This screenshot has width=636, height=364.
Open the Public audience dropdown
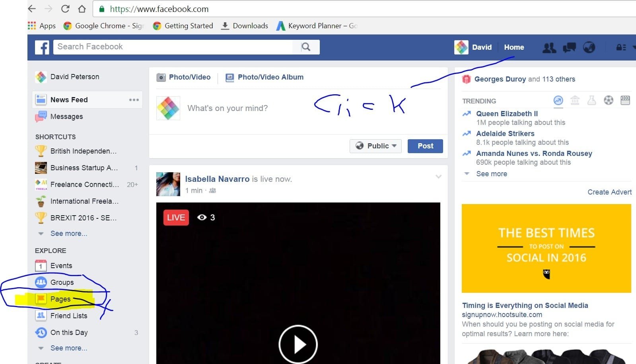[x=375, y=146]
